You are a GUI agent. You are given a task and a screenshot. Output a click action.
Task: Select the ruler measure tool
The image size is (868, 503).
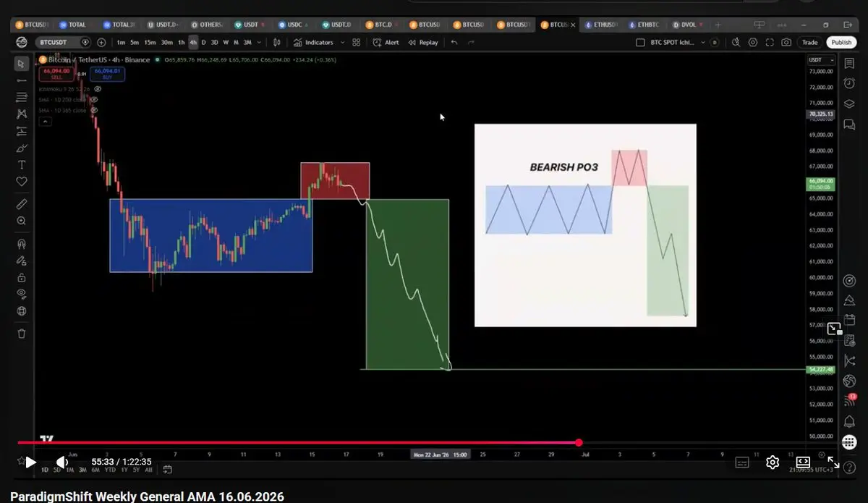(x=21, y=204)
